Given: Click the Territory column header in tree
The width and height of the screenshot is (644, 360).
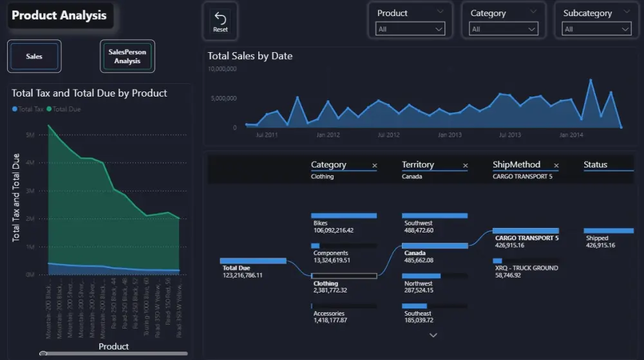Looking at the screenshot, I should coord(418,165).
